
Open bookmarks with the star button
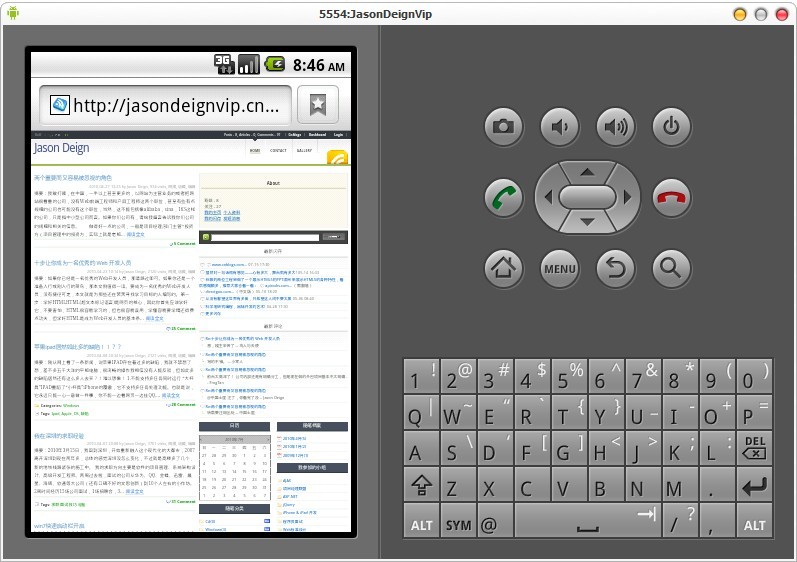tap(318, 105)
